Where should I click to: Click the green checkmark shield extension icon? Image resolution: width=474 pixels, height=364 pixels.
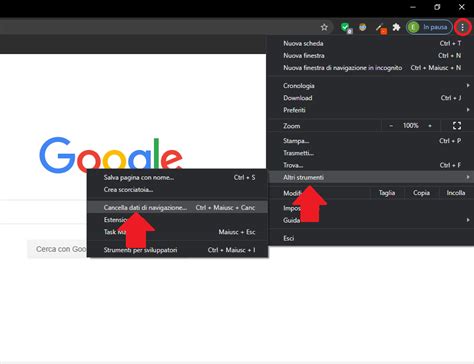pyautogui.click(x=346, y=27)
